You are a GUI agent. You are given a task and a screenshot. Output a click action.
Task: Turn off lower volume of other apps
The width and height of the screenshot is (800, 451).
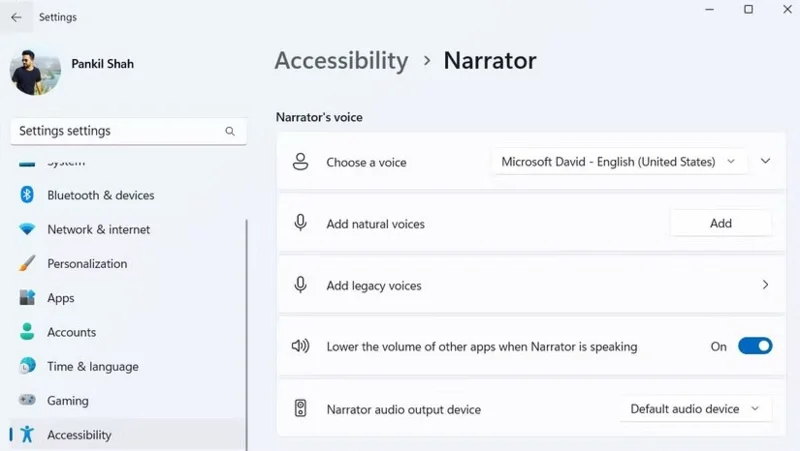[755, 346]
